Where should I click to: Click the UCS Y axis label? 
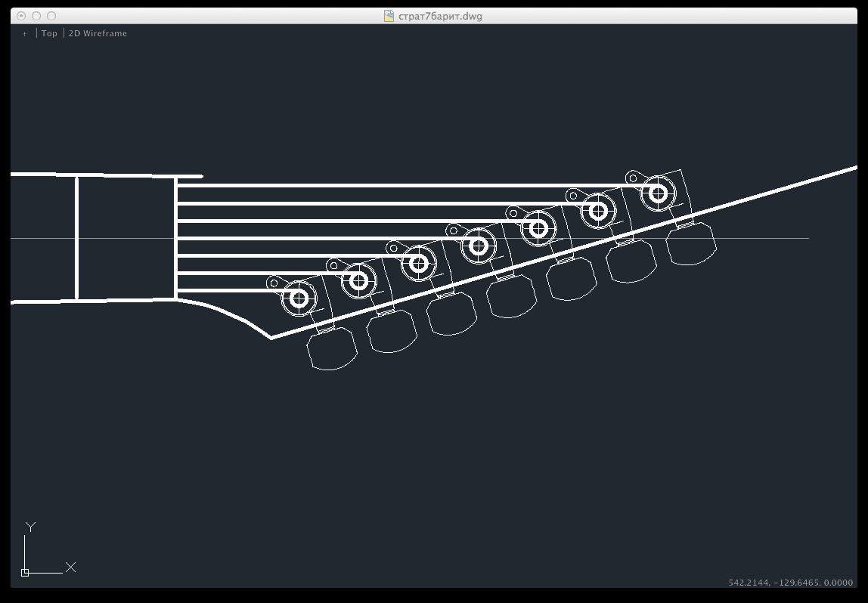[31, 527]
